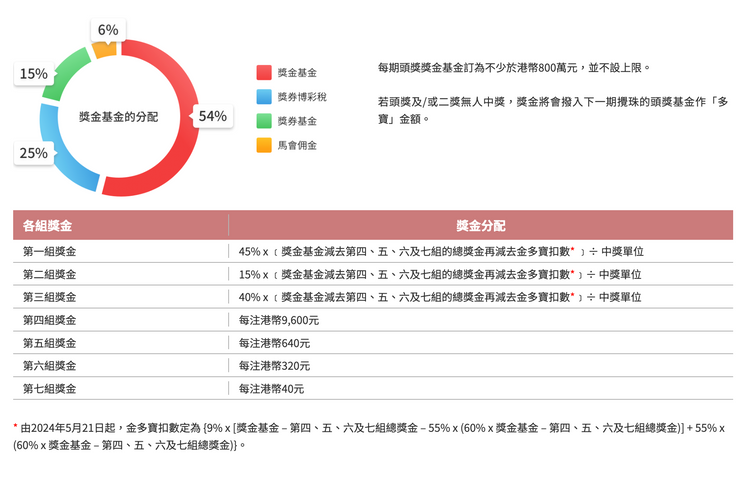
Task: Click the paragraph beginning 若頭獎及/或二獎無人中獎
Action: click(x=553, y=110)
